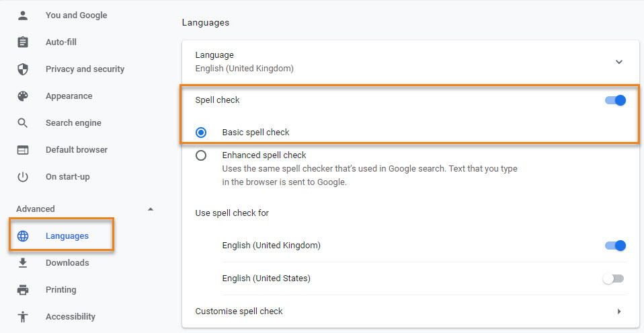Click the You and Google person icon
Viewport: 644px width, 333px height.
click(23, 15)
